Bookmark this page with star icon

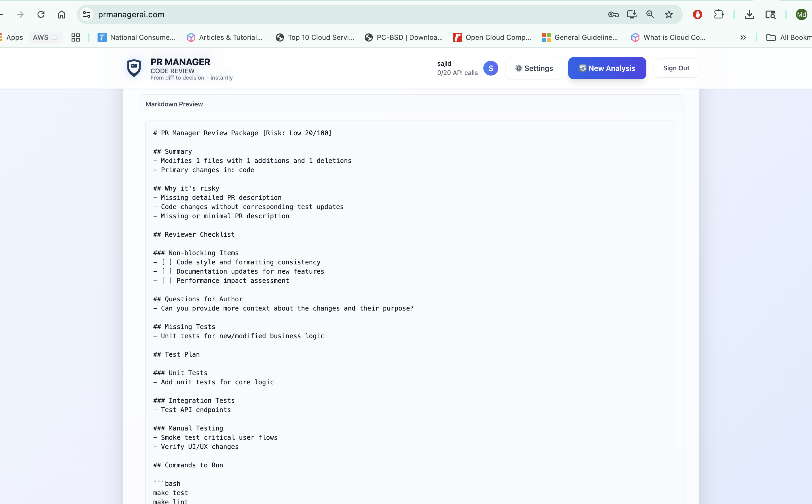[669, 14]
